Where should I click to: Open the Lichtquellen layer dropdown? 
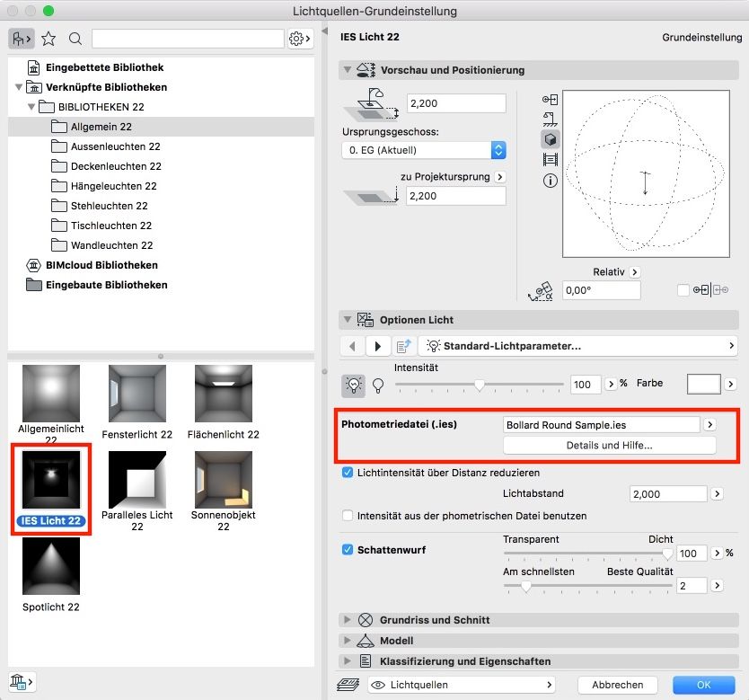coord(462,685)
